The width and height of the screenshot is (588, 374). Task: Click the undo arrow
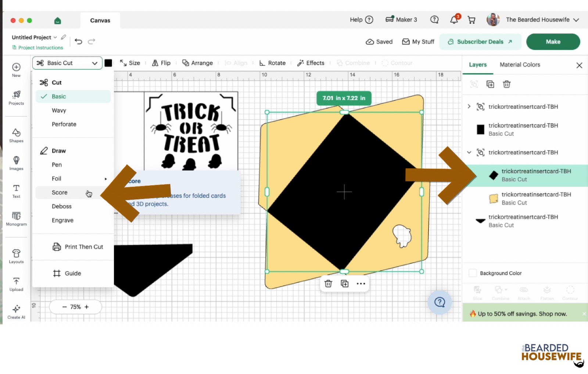78,41
